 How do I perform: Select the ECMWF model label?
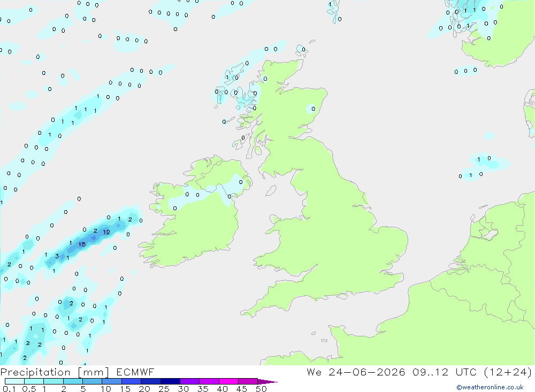(135, 372)
